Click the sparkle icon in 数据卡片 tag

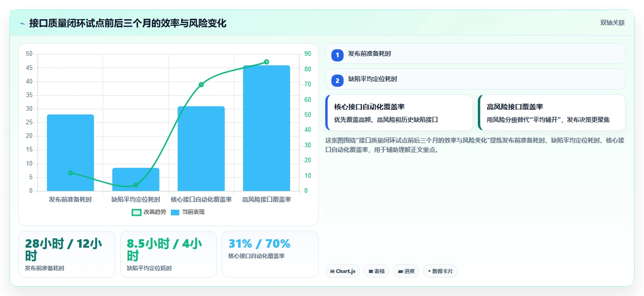(x=429, y=271)
